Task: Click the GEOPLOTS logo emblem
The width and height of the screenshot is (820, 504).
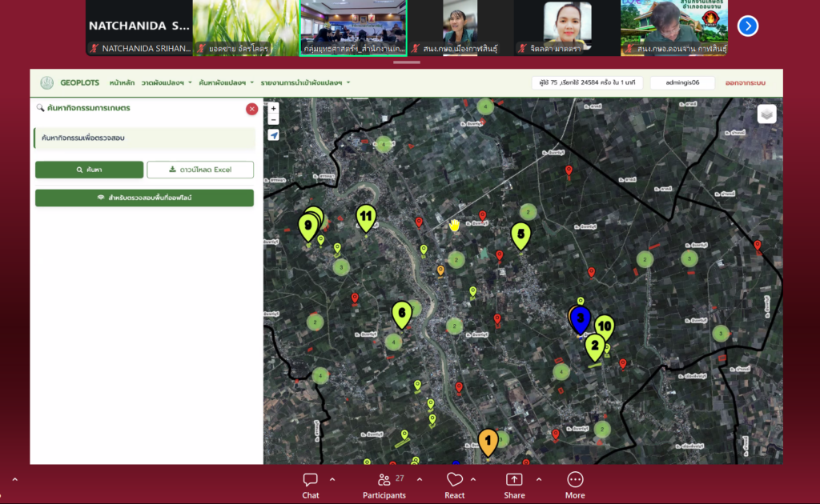Action: 47,82
